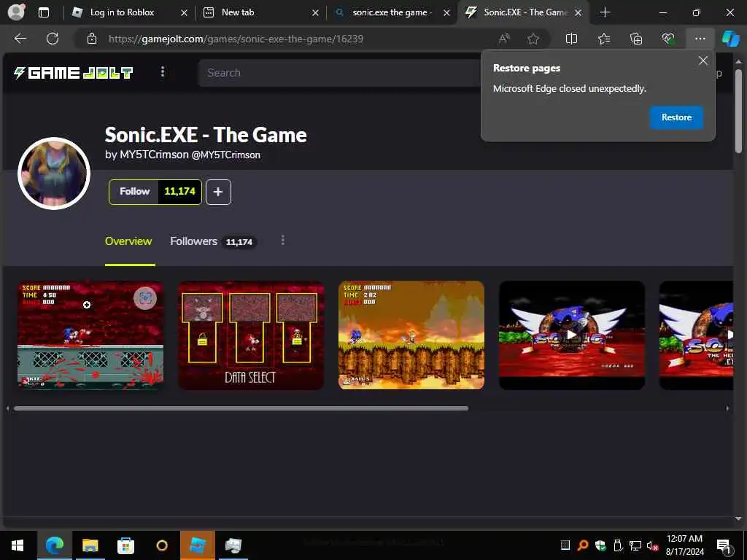Go back to the previous page
The image size is (747, 560).
[20, 39]
